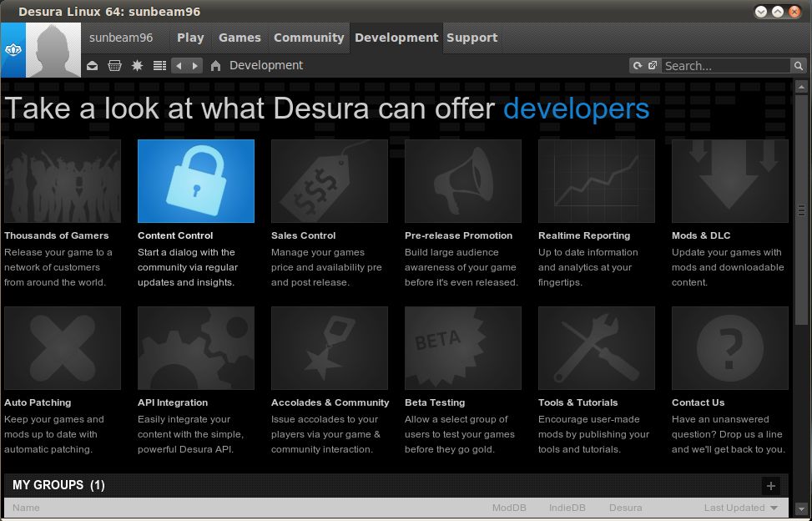The width and height of the screenshot is (812, 521).
Task: Focus the Search input field
Action: pyautogui.click(x=726, y=66)
